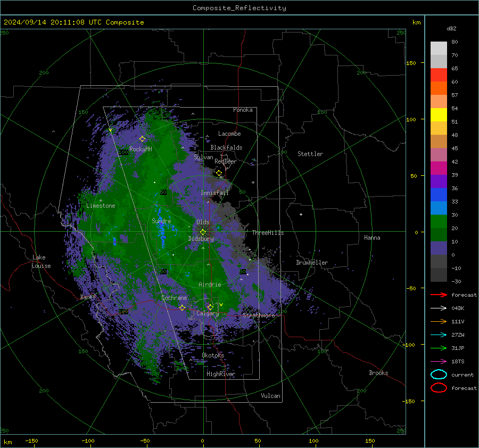
Task: Click the cyan 27ZW arrow icon
Action: click(x=439, y=335)
